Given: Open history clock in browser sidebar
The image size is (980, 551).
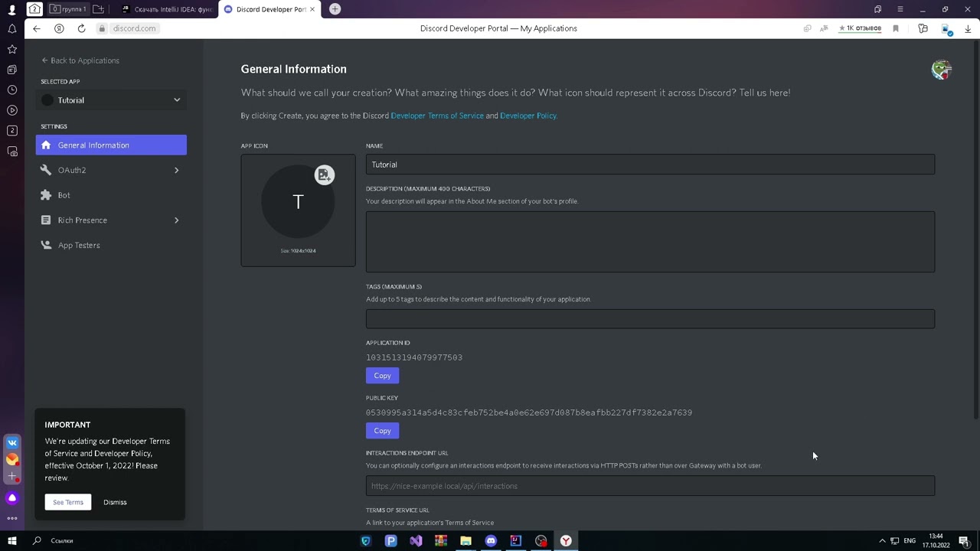Looking at the screenshot, I should coord(11,90).
